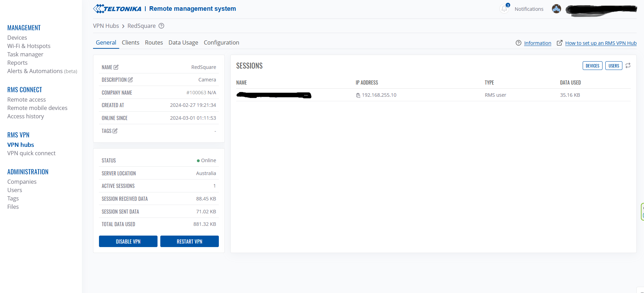Open Reports menu item
The height and width of the screenshot is (293, 644).
[x=17, y=63]
